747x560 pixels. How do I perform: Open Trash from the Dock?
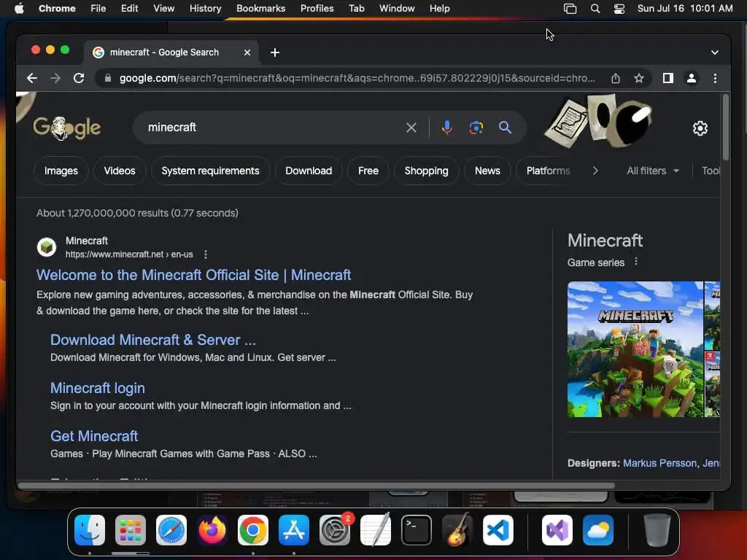(x=657, y=530)
